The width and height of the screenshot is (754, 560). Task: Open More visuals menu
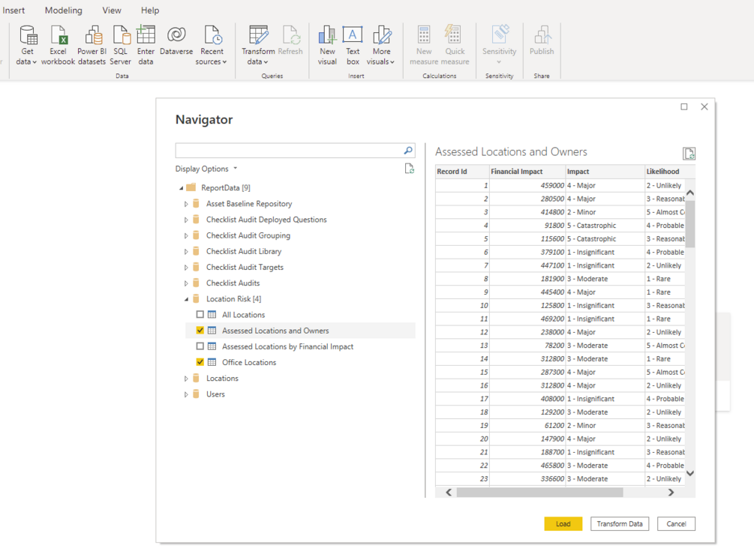pos(381,46)
